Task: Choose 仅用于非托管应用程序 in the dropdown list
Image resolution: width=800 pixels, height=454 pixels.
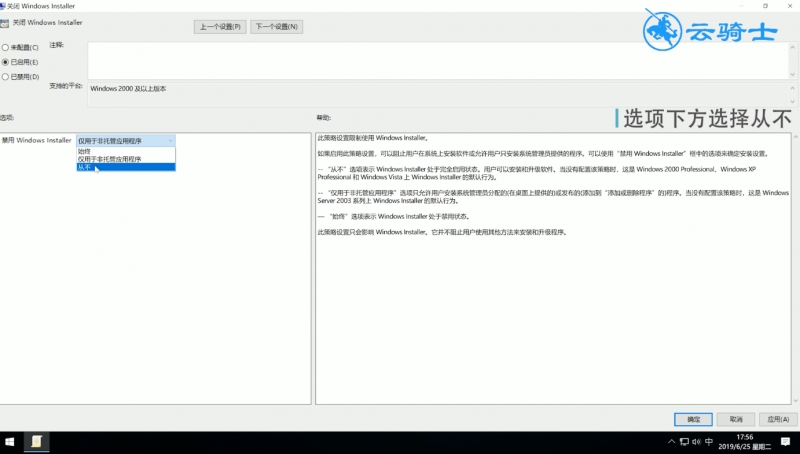Action: [126, 159]
